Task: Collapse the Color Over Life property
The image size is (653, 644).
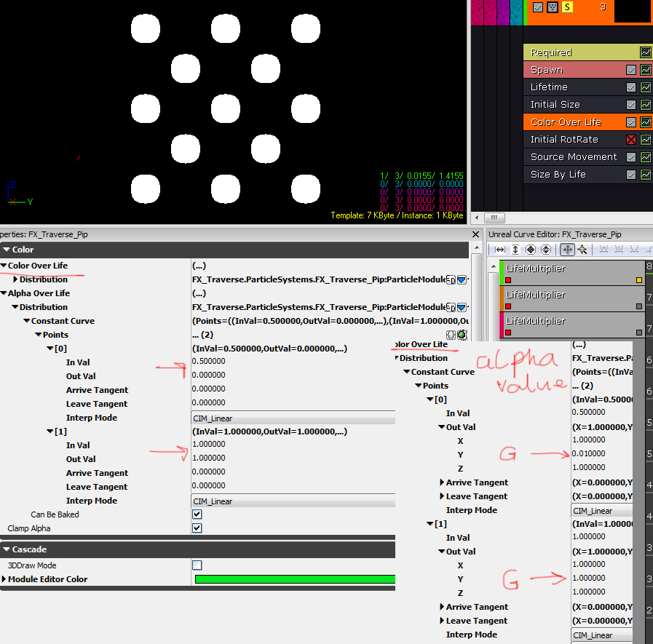Action: coord(4,265)
